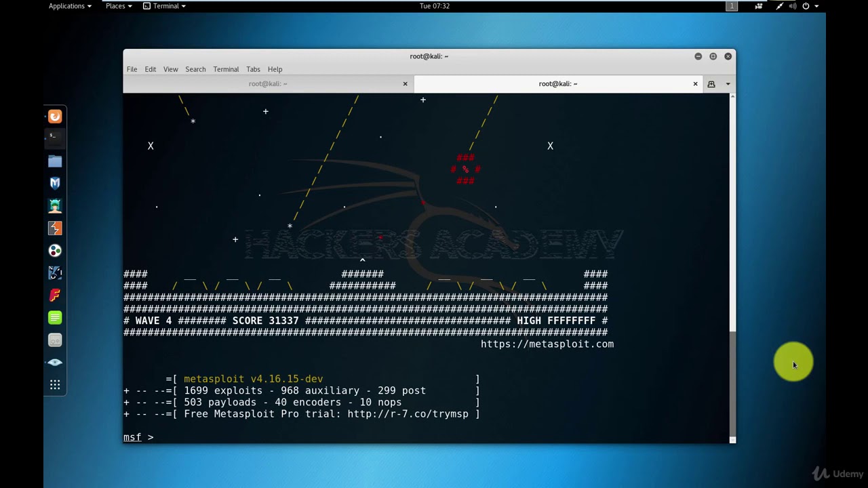The height and width of the screenshot is (488, 868).
Task: Open the eye-shaped dock icon
Action: [55, 362]
